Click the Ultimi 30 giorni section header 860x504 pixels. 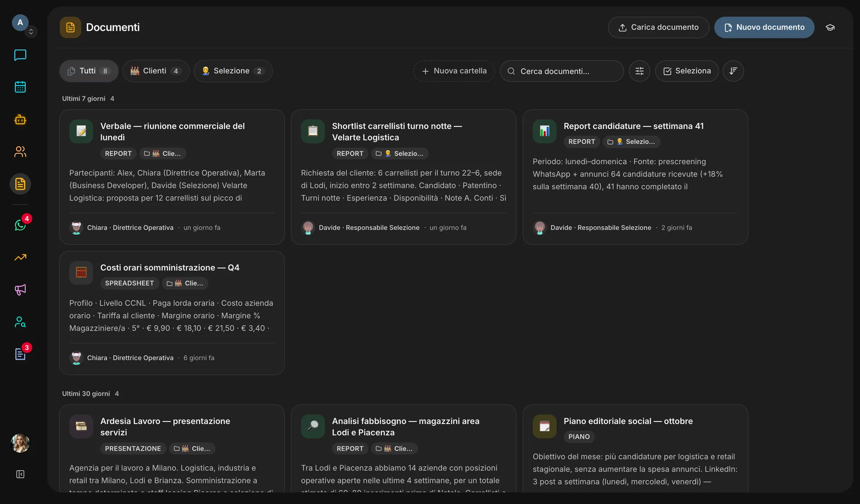pos(90,393)
